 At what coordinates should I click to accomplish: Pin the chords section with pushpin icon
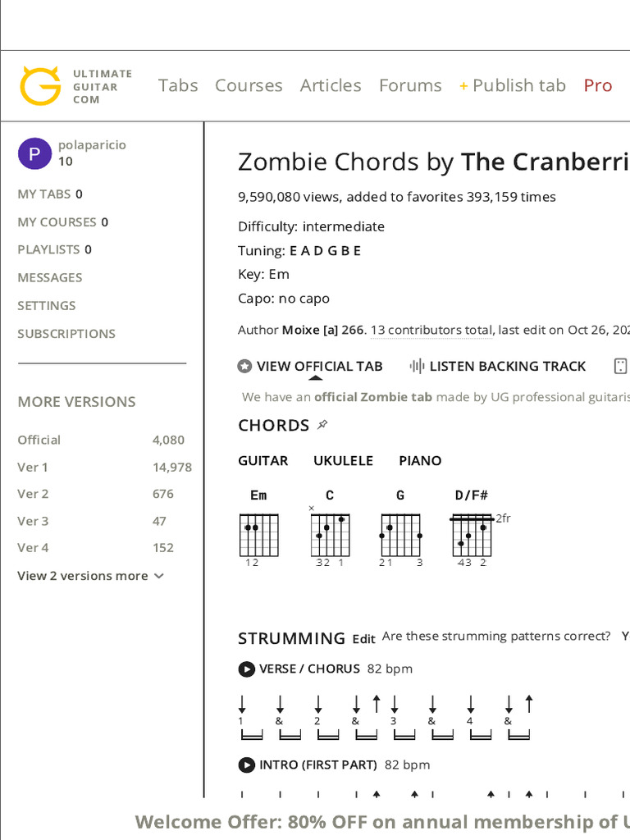point(323,425)
